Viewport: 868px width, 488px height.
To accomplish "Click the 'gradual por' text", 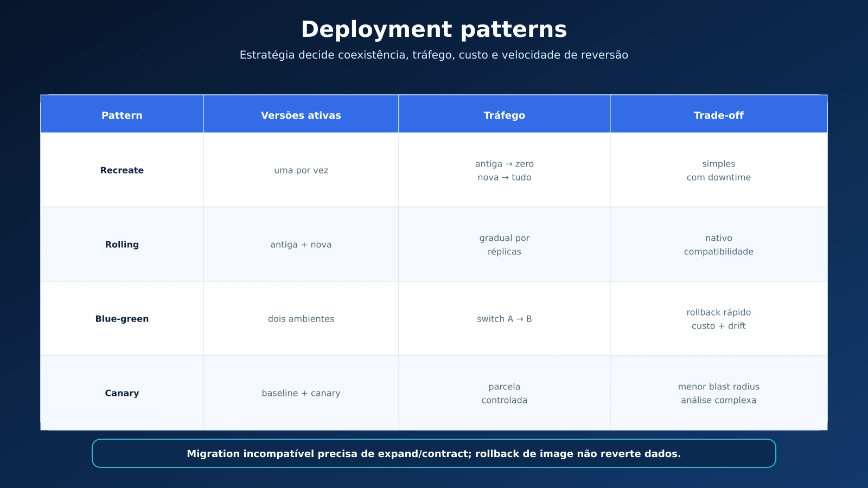I will tap(505, 238).
